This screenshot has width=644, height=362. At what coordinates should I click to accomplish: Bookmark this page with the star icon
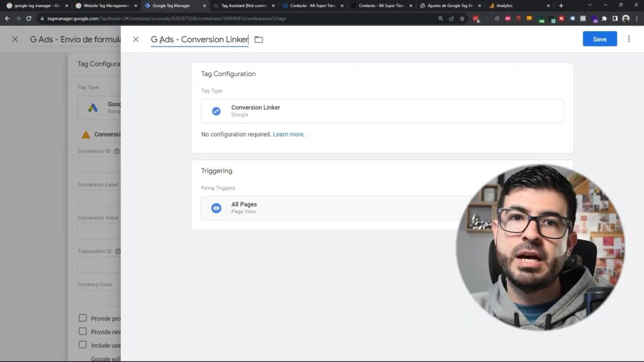462,18
